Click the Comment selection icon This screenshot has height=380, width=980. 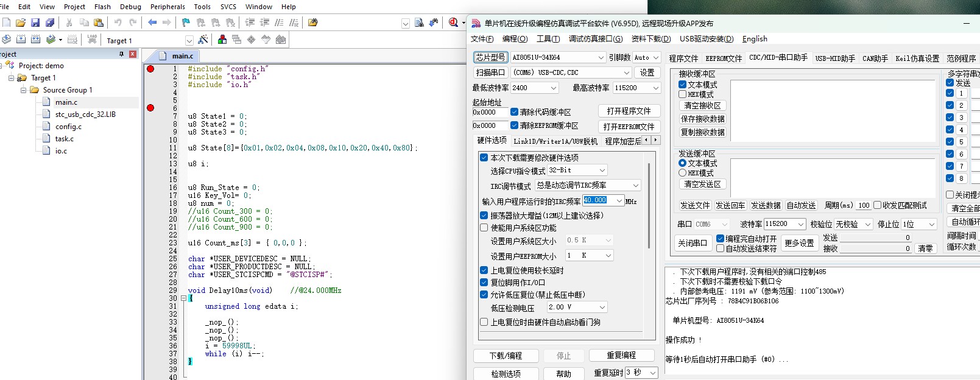(279, 23)
